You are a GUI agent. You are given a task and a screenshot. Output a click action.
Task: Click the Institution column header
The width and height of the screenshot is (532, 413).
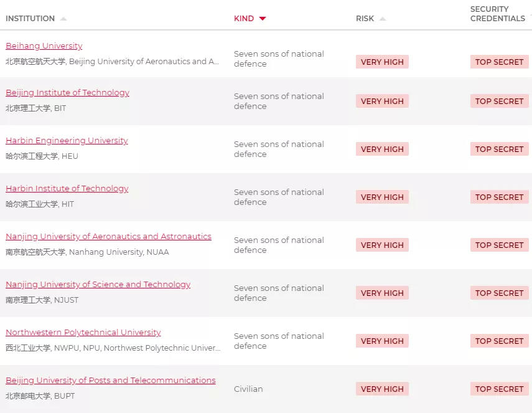pyautogui.click(x=30, y=19)
